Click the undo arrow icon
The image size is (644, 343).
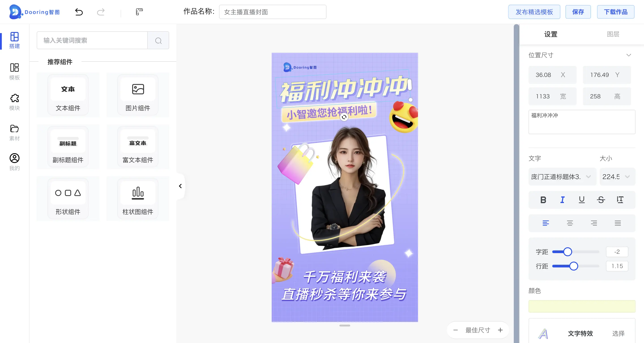79,12
